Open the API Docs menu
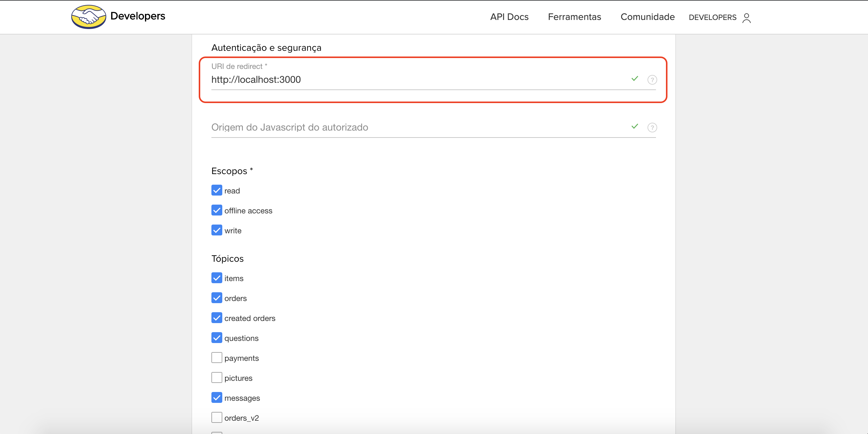The height and width of the screenshot is (434, 868). 509,17
